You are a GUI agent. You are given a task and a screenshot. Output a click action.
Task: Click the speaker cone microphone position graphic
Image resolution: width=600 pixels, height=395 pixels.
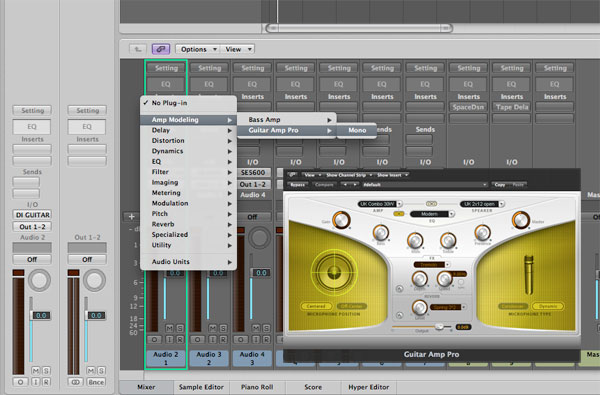click(x=334, y=273)
